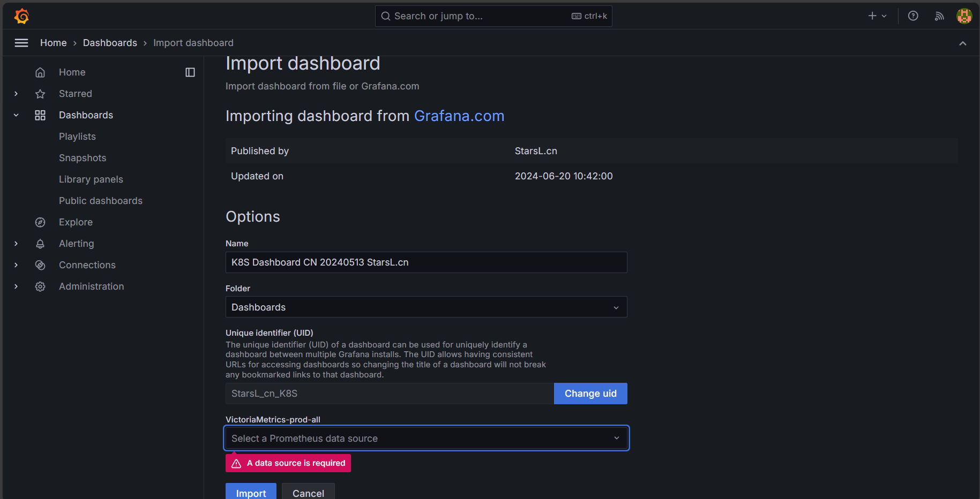Open Alerting in the sidebar
This screenshot has width=980, height=499.
point(77,244)
